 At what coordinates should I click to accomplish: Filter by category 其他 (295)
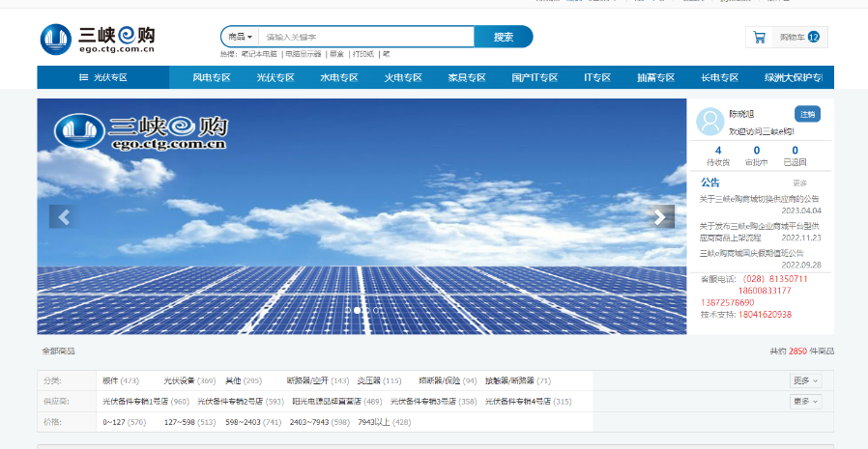(243, 381)
